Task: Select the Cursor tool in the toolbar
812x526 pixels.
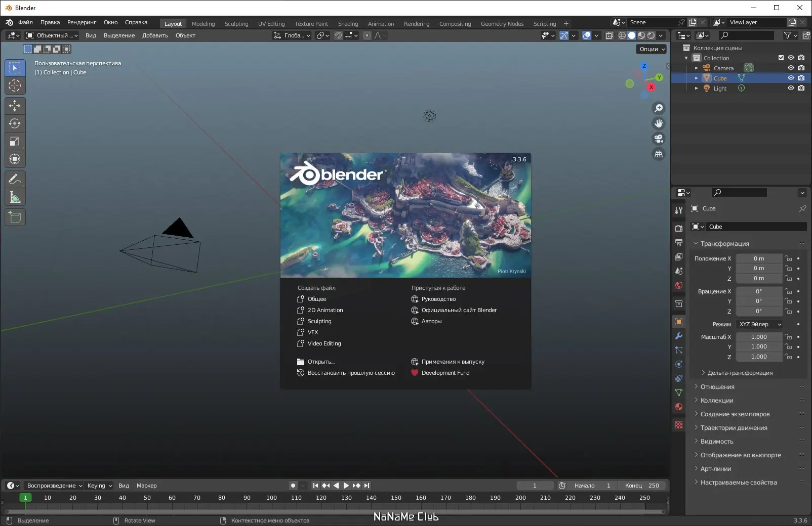Action: pyautogui.click(x=15, y=85)
